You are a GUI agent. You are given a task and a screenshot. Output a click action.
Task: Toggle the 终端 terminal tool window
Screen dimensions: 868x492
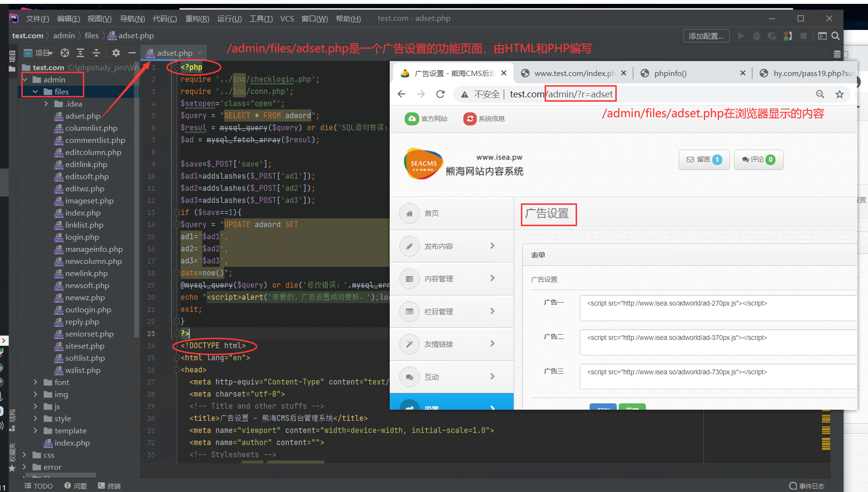coord(109,486)
